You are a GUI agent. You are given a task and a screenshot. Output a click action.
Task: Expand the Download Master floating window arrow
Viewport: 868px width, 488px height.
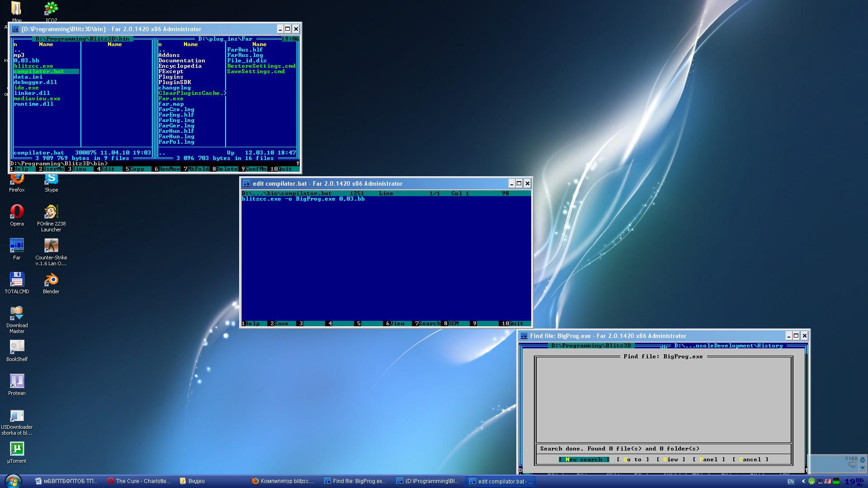[862, 468]
